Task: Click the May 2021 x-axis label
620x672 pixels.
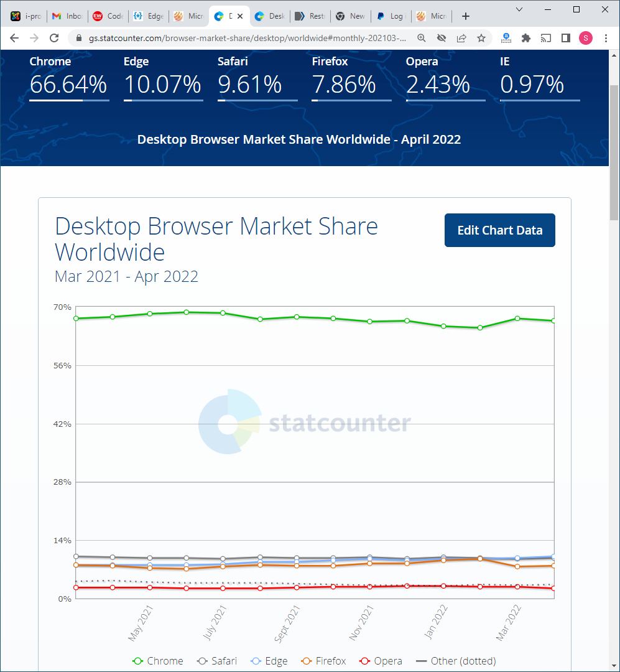Action: pos(141,623)
